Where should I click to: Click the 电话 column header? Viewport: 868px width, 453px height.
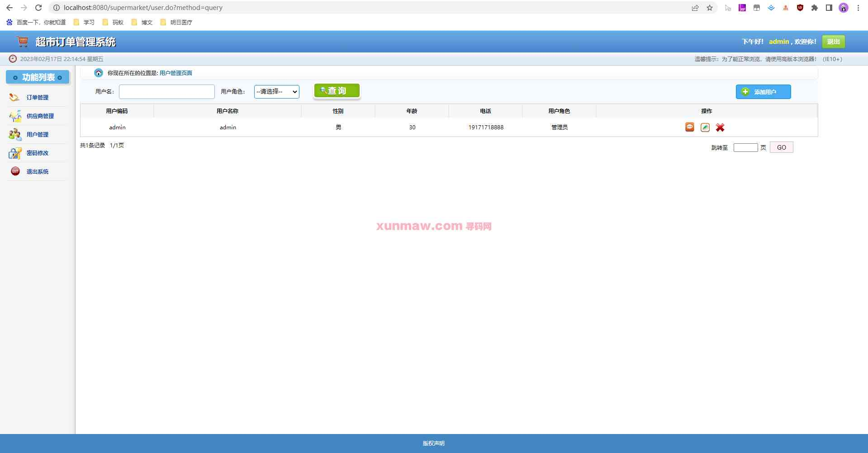pyautogui.click(x=486, y=111)
